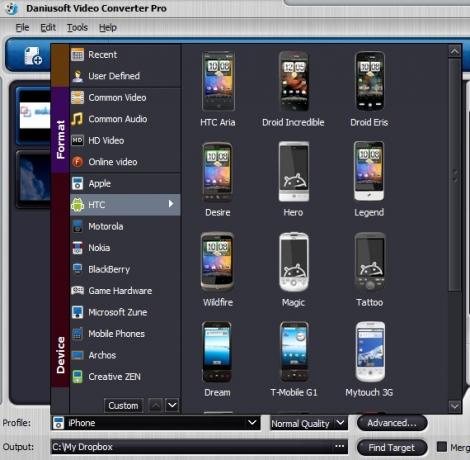The image size is (470, 460).
Task: Open the Game Hardware category
Action: click(125, 291)
